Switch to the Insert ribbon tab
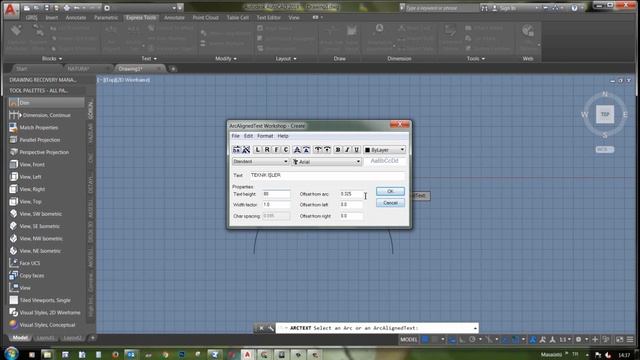Screen dimensions: 640x360 tap(51, 18)
